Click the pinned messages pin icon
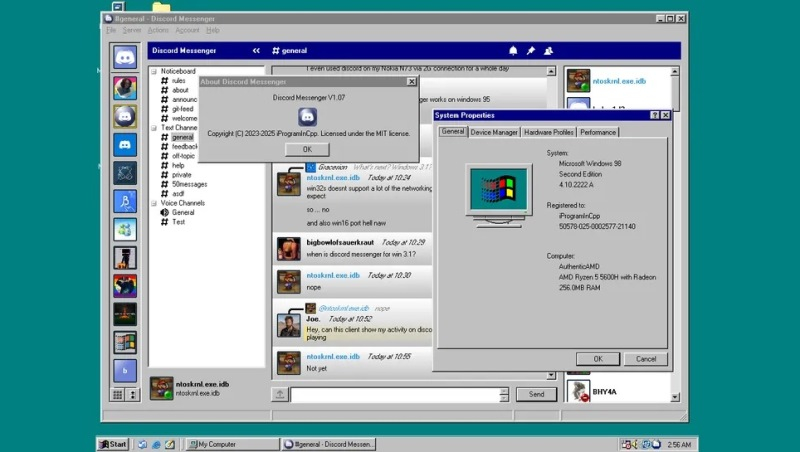This screenshot has height=452, width=800. pyautogui.click(x=531, y=51)
